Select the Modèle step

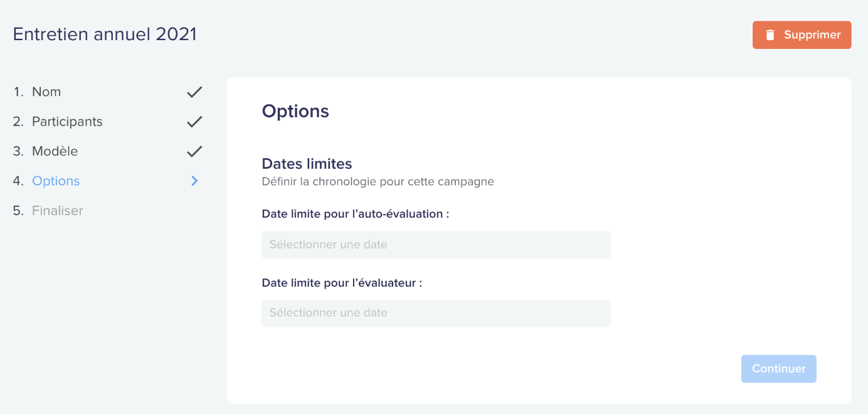tap(45, 151)
